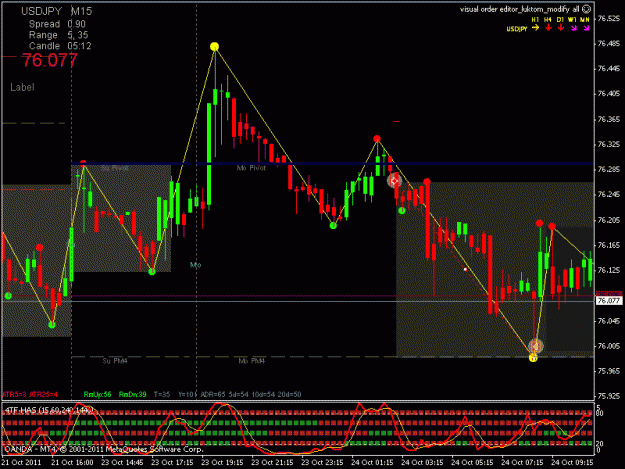Select the grey order marker near Mo Pivot line
Screen dimensions: 625x469
[394, 181]
